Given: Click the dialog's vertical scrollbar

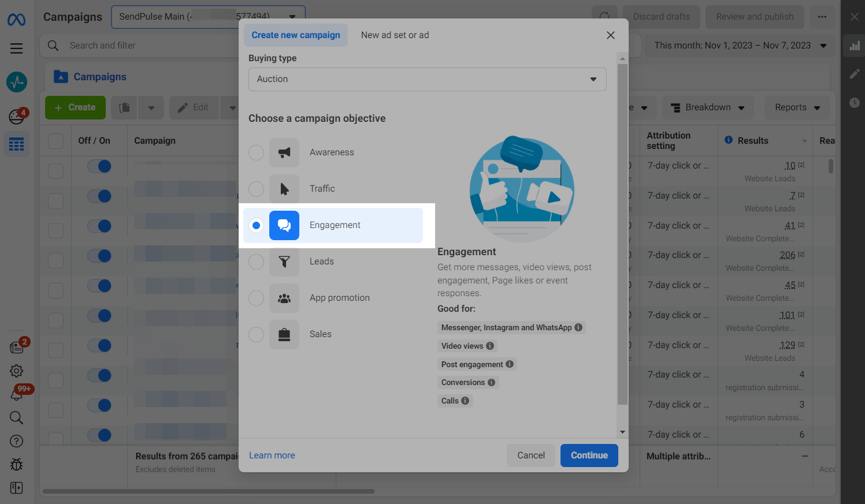Looking at the screenshot, I should pos(622,231).
